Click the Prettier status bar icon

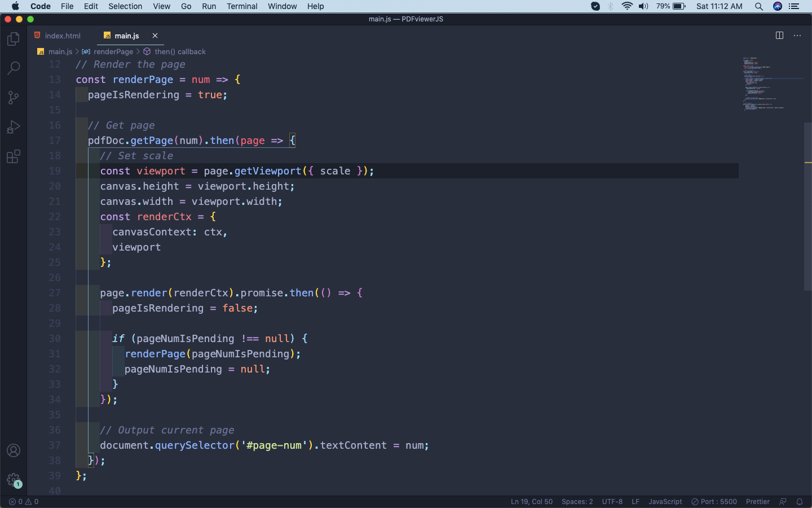[757, 501]
